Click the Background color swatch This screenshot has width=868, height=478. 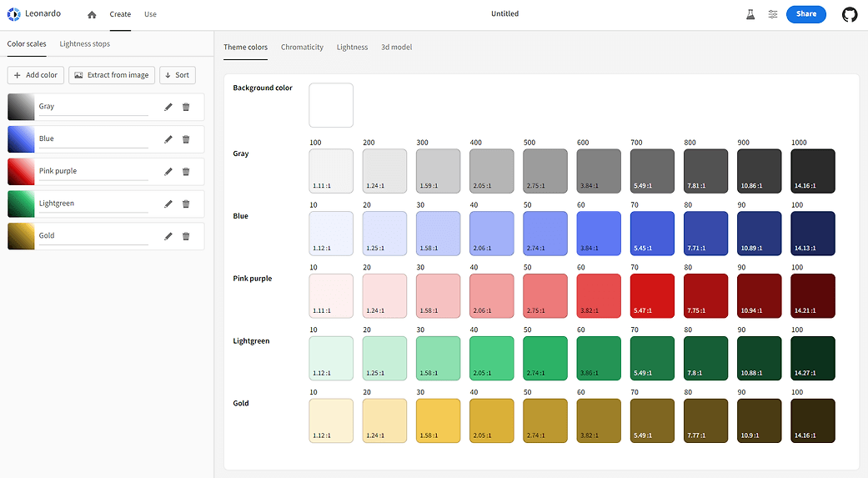click(331, 105)
